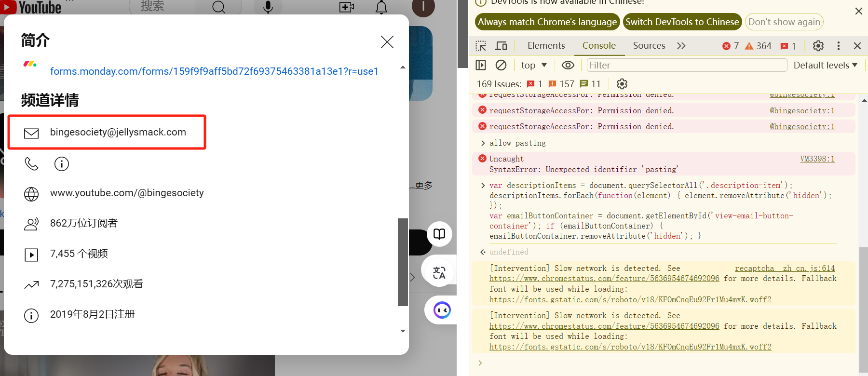Click the console Filter input

pyautogui.click(x=687, y=65)
